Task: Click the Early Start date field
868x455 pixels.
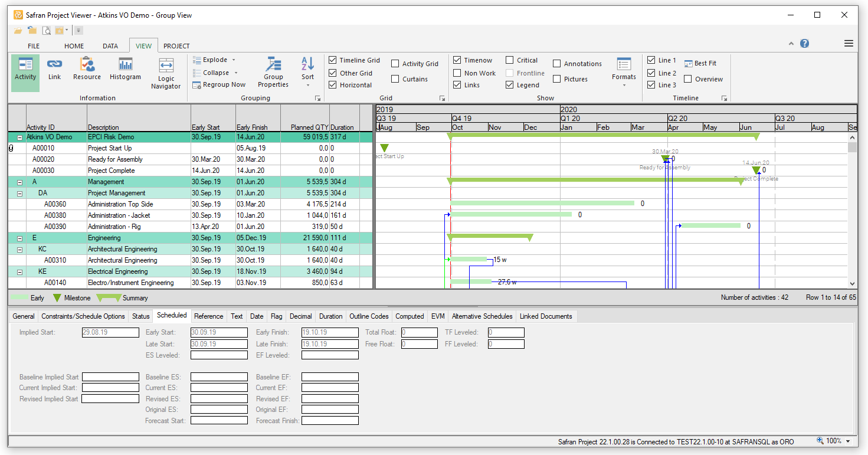Action: pyautogui.click(x=219, y=333)
